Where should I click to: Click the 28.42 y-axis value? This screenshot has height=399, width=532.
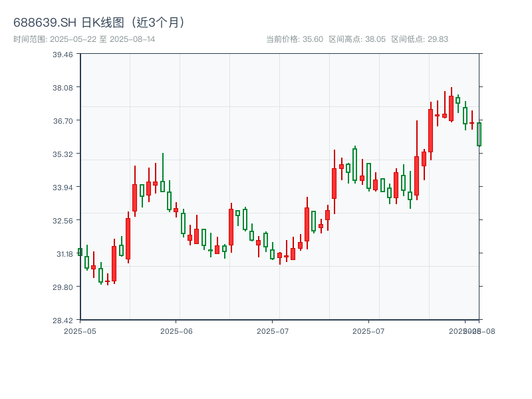(x=63, y=321)
